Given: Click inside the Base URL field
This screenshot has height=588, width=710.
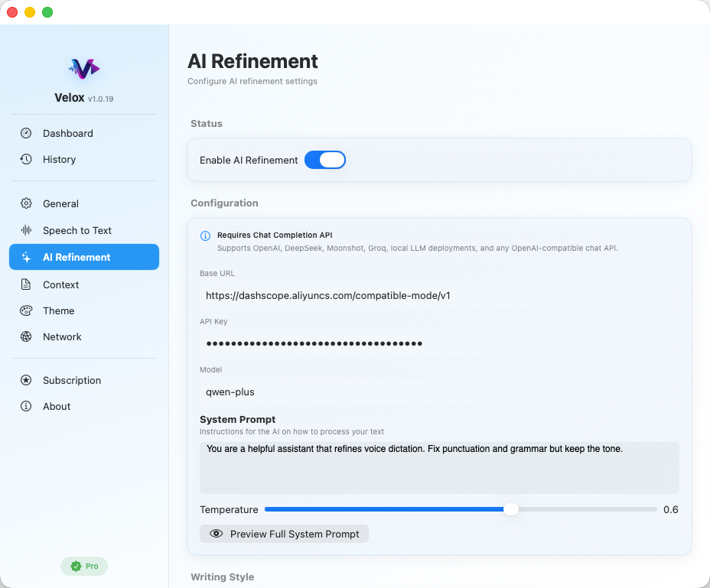Looking at the screenshot, I should point(440,294).
